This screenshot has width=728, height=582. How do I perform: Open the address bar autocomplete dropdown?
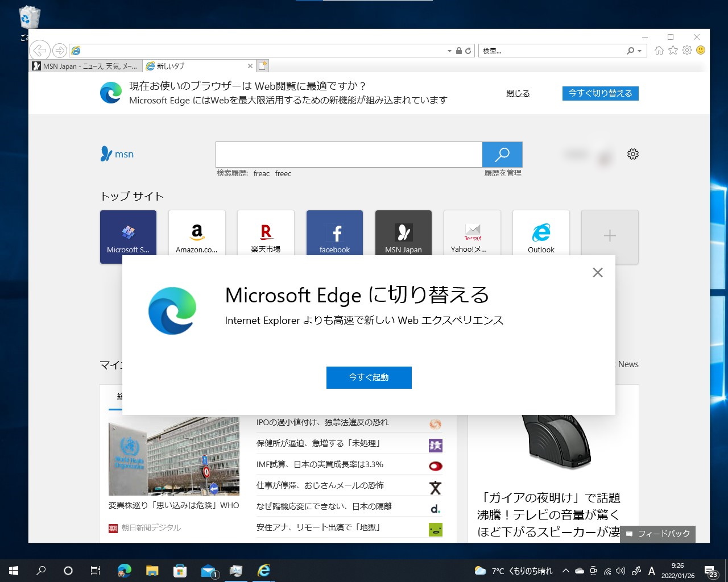(x=449, y=51)
